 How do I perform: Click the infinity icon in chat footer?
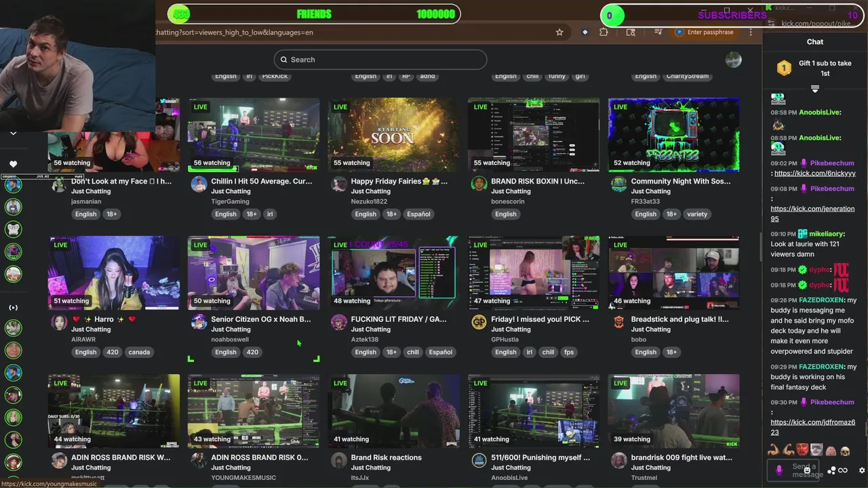pyautogui.click(x=843, y=470)
